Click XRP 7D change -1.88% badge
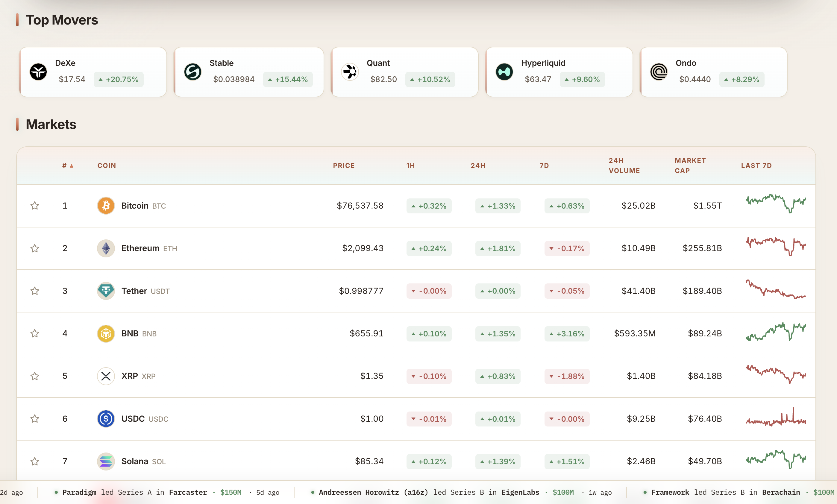The image size is (837, 504). 567,376
